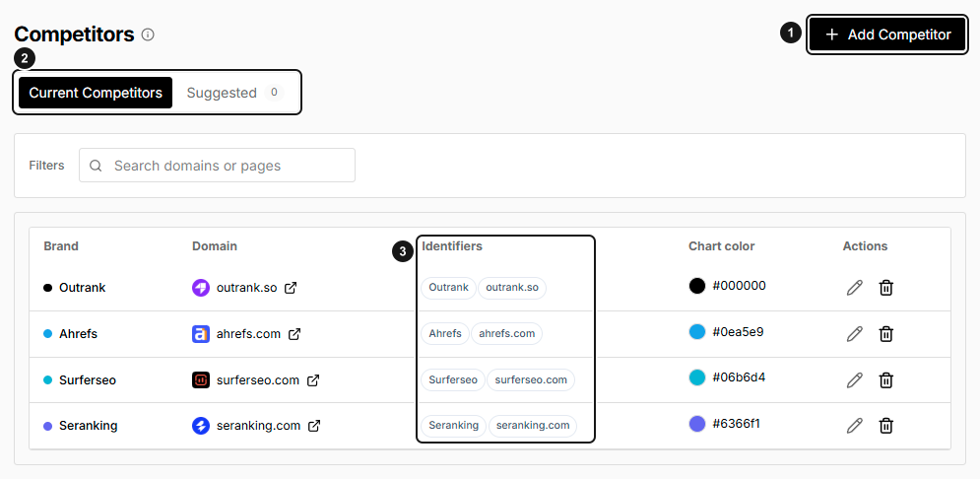Delete the Ahrefs competitor with trash icon
Viewport: 980px width, 479px height.
click(885, 334)
